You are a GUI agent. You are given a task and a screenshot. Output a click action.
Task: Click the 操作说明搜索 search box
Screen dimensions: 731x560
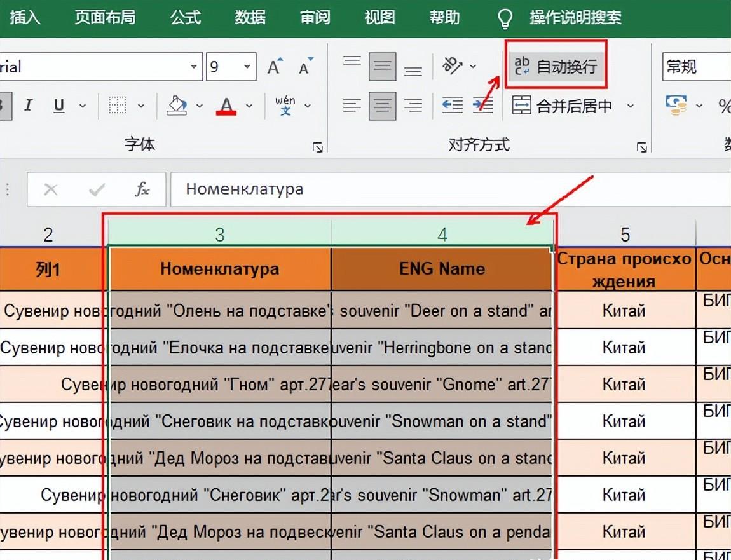click(575, 18)
